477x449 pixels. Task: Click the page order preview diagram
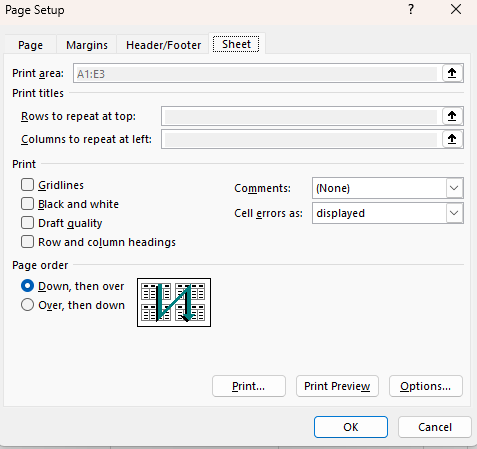[174, 302]
